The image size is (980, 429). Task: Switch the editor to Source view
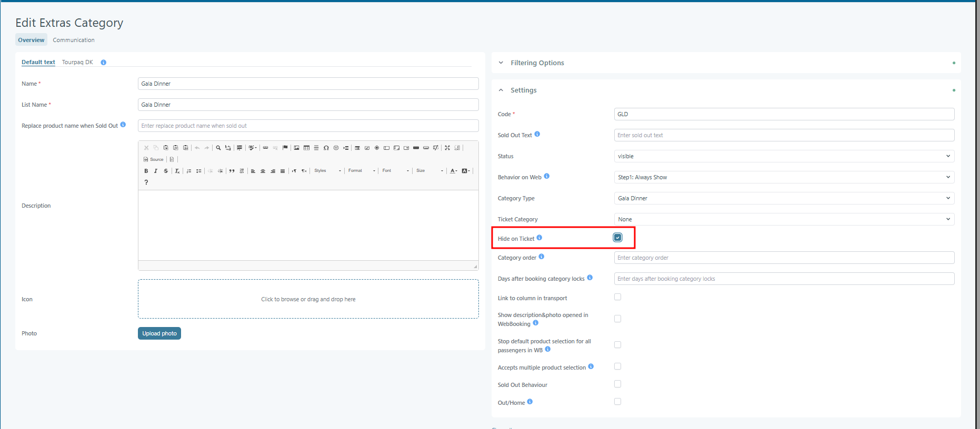coord(154,159)
